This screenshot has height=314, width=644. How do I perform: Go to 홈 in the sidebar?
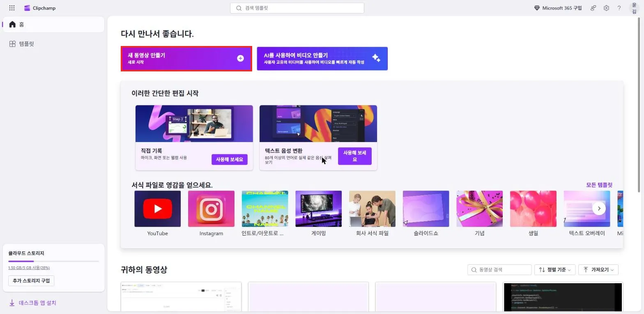pos(53,24)
